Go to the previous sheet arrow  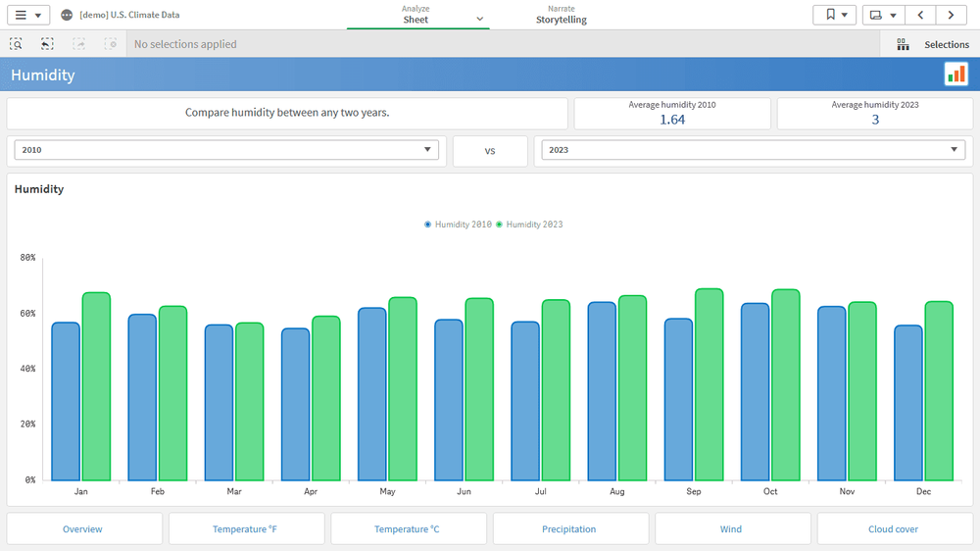click(x=920, y=15)
